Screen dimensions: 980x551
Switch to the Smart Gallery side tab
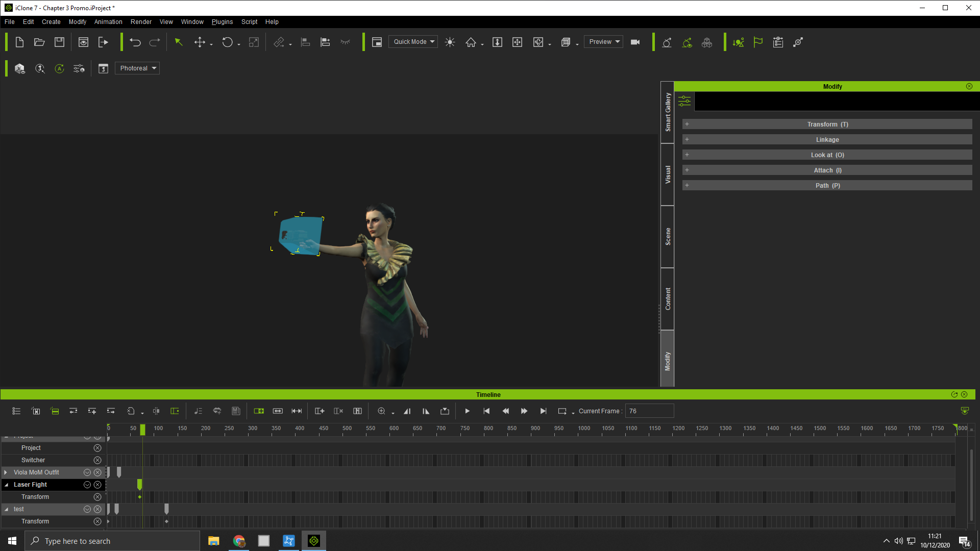pyautogui.click(x=668, y=112)
